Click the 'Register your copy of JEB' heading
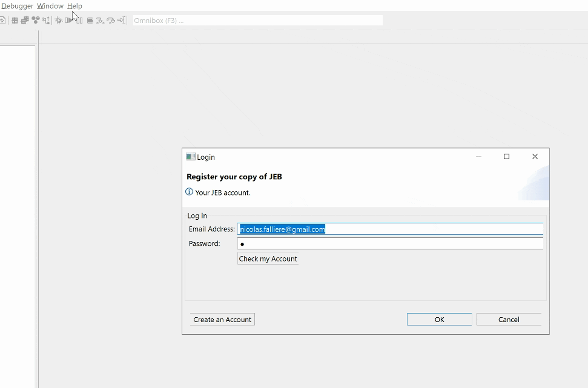The image size is (588, 388). (x=234, y=177)
